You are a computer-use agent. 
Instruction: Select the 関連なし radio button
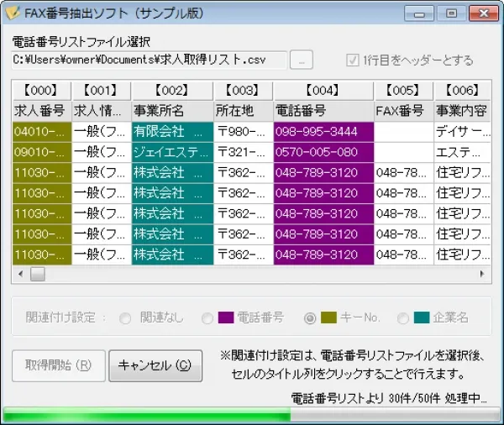pyautogui.click(x=126, y=318)
